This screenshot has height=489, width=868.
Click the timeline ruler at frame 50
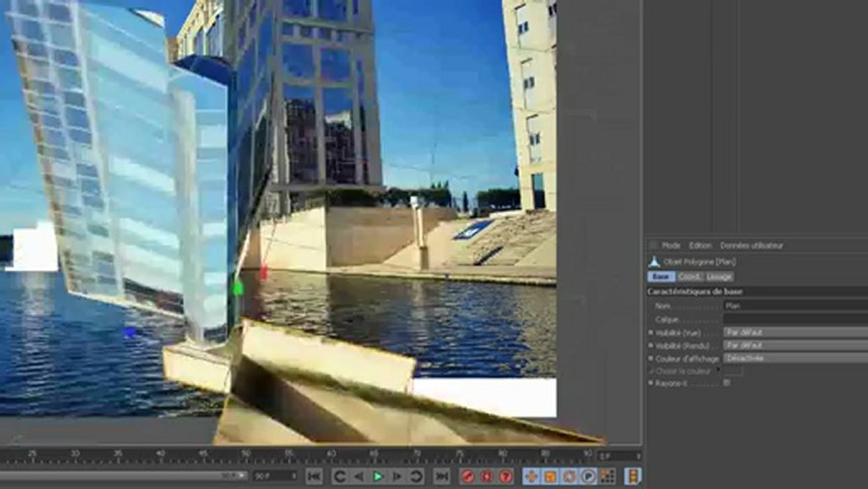[x=246, y=454]
